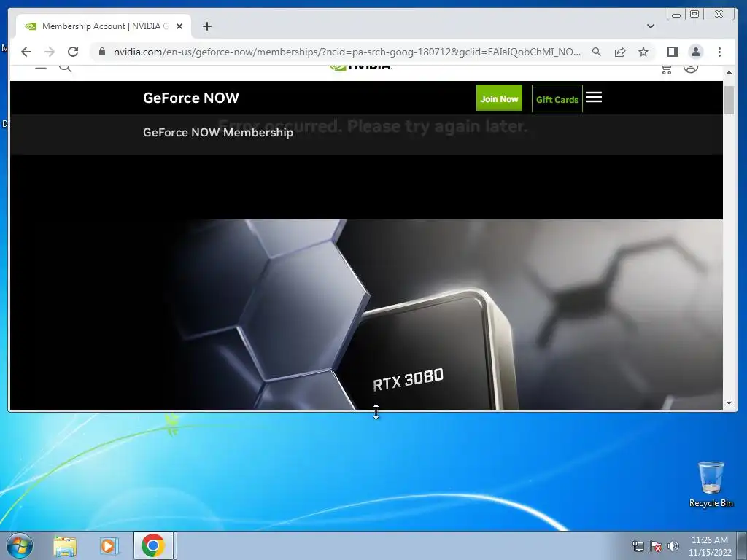
Task: Open Chrome side panel
Action: click(x=672, y=52)
